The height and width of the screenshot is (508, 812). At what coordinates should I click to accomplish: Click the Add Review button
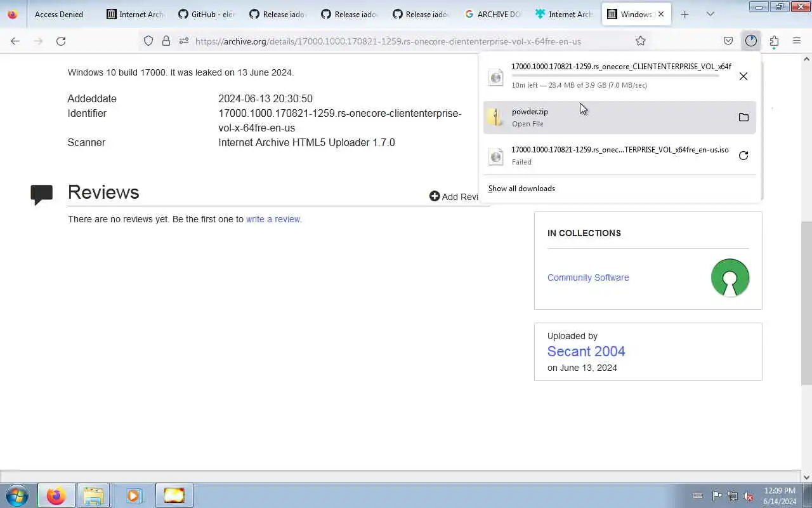tap(454, 197)
